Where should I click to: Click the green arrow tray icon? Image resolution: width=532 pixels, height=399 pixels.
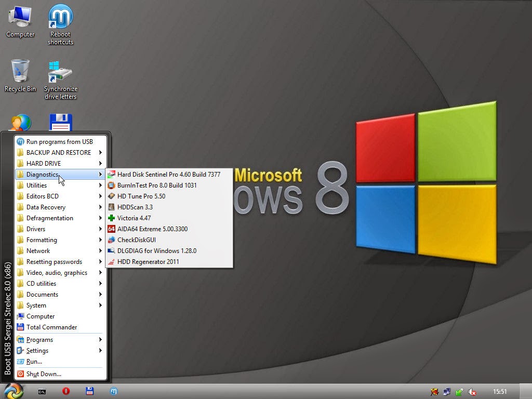pyautogui.click(x=459, y=392)
